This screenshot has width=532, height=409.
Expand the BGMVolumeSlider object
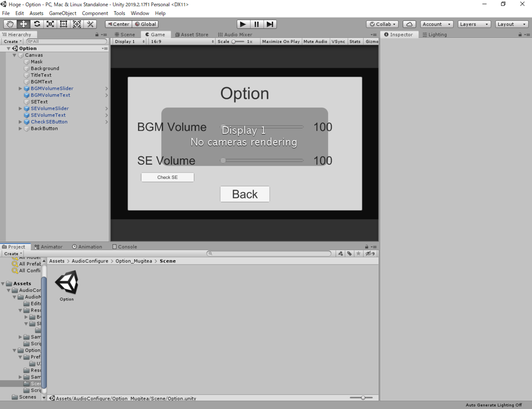(20, 88)
